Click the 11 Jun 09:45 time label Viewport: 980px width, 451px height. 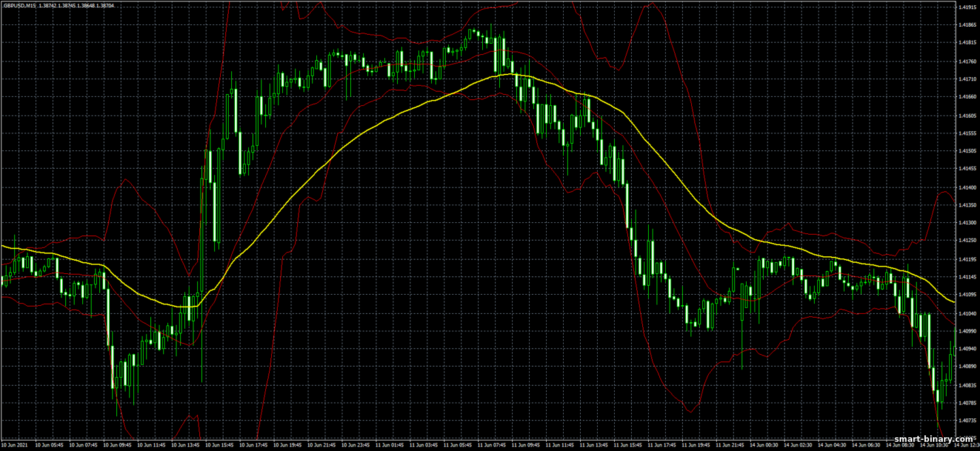tap(525, 445)
